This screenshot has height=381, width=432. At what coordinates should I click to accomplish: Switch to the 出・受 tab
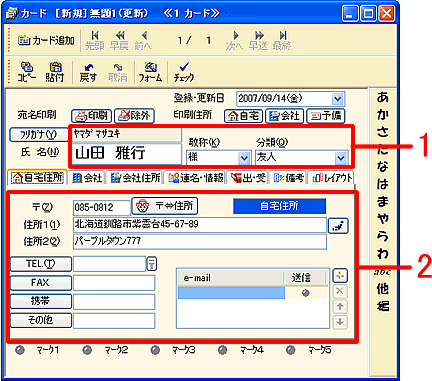[248, 178]
